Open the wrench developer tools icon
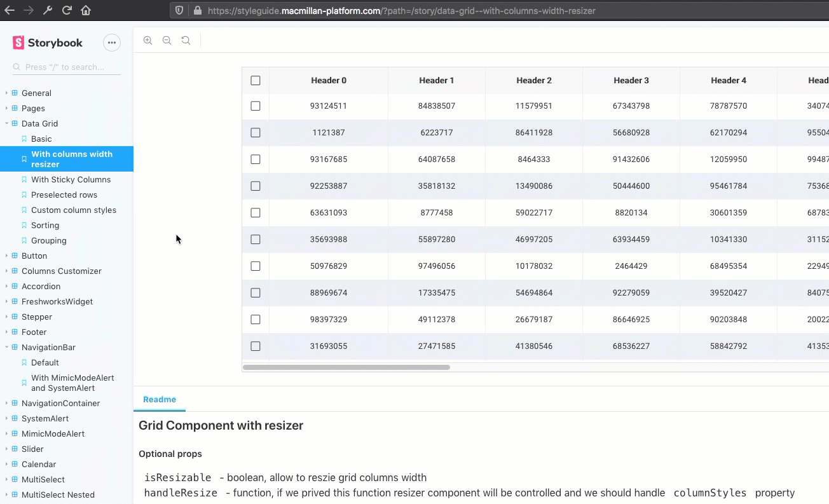The image size is (829, 504). coord(48,10)
